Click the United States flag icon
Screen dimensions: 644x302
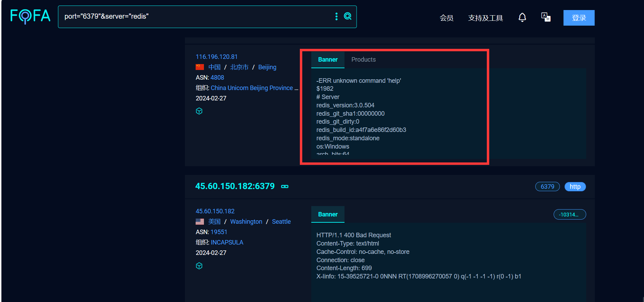(x=200, y=222)
